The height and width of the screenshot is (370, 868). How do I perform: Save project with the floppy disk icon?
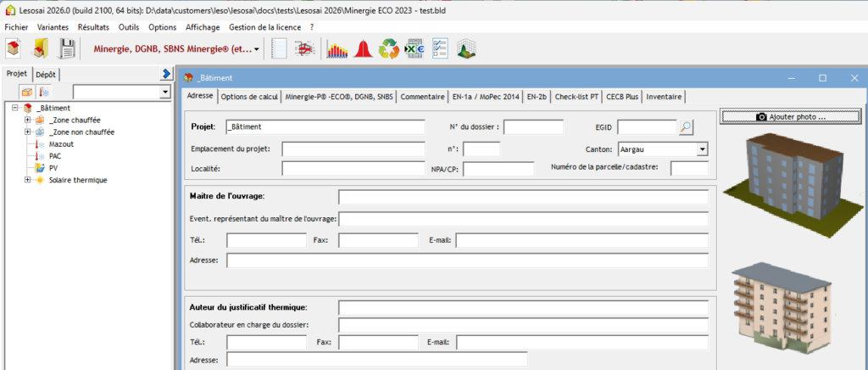[x=67, y=49]
